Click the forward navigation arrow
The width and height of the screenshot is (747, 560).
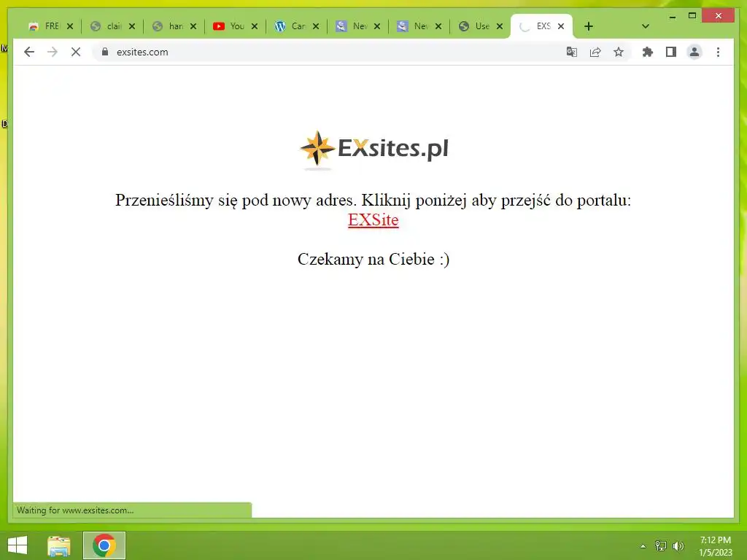(53, 52)
